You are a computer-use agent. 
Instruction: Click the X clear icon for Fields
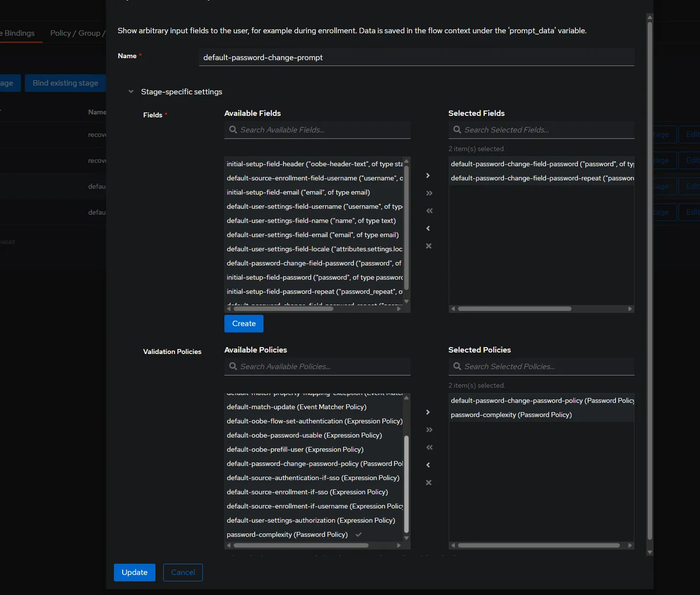(429, 246)
